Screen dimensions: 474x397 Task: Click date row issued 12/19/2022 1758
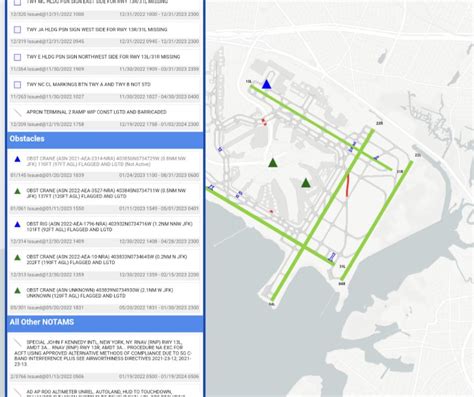105,124
